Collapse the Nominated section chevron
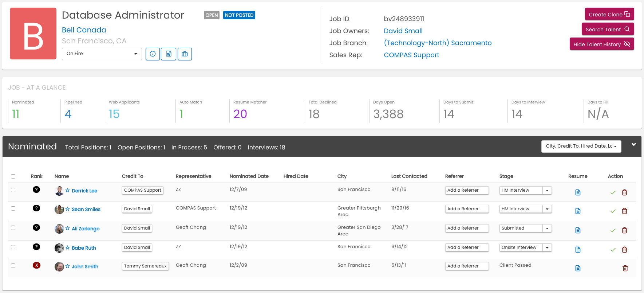Image resolution: width=644 pixels, height=293 pixels. [x=634, y=145]
